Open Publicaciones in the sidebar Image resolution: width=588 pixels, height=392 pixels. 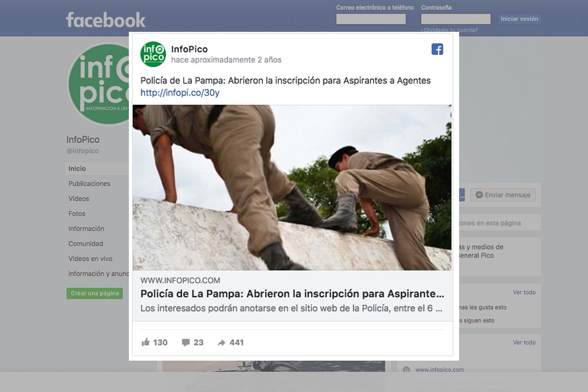(x=89, y=184)
